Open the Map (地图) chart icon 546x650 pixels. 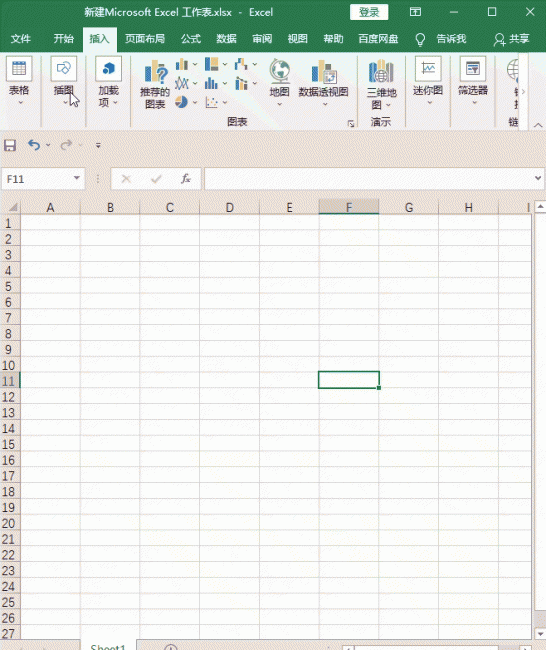pos(280,71)
